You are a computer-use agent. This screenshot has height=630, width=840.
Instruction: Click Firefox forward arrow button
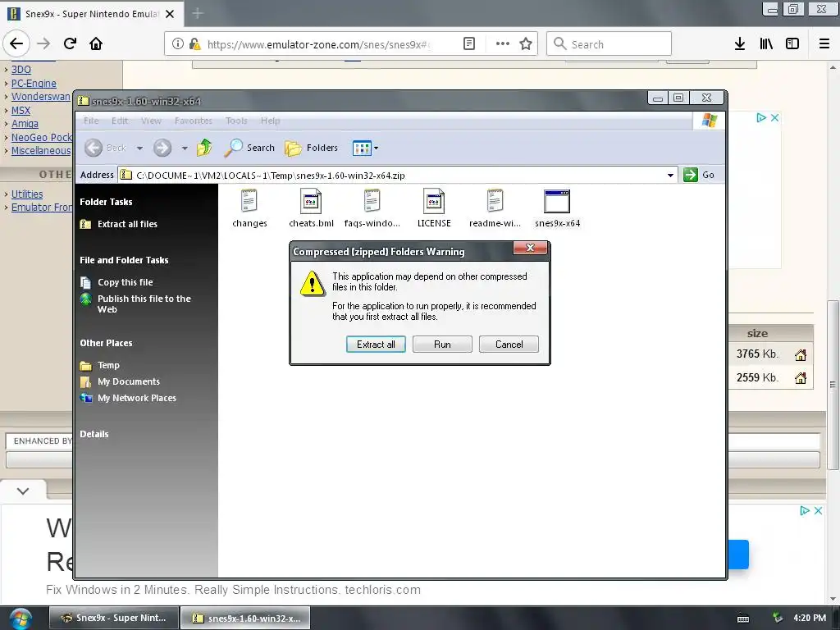[x=43, y=43]
